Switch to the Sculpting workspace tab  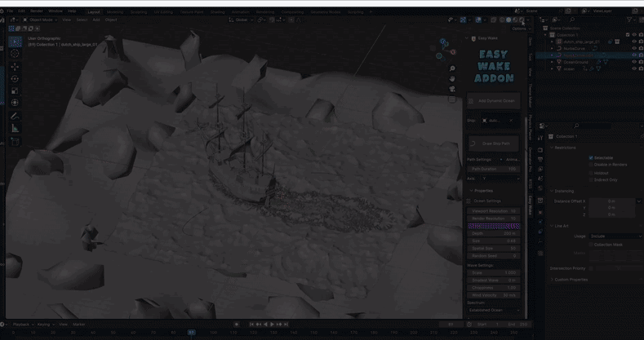[x=139, y=12]
